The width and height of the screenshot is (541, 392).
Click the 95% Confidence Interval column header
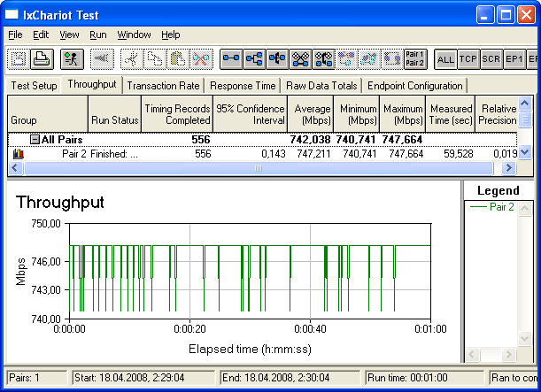[x=251, y=114]
